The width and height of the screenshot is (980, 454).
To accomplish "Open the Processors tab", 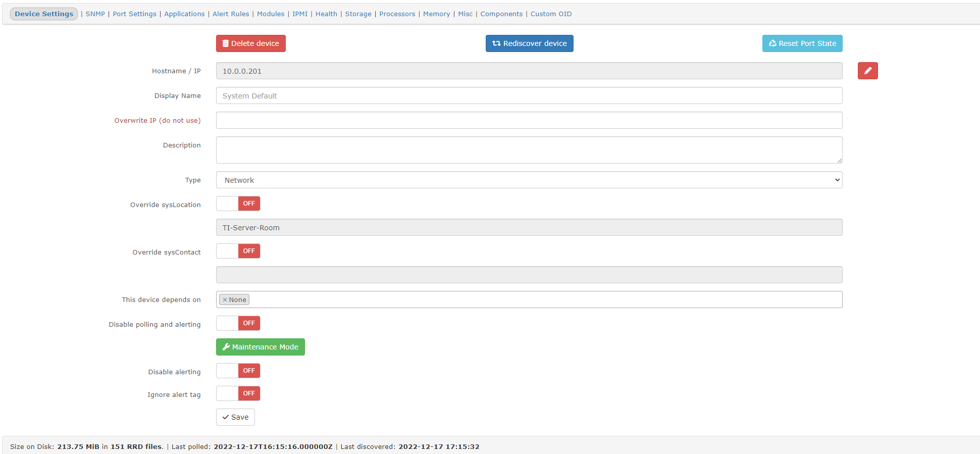I will pyautogui.click(x=397, y=14).
